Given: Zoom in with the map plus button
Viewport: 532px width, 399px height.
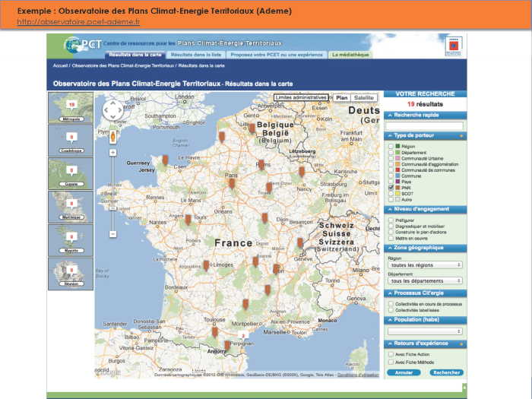Looking at the screenshot, I should pos(113,153).
